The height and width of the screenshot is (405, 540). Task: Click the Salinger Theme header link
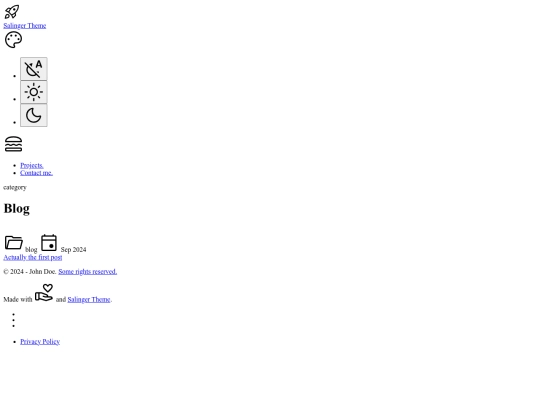pos(25,25)
